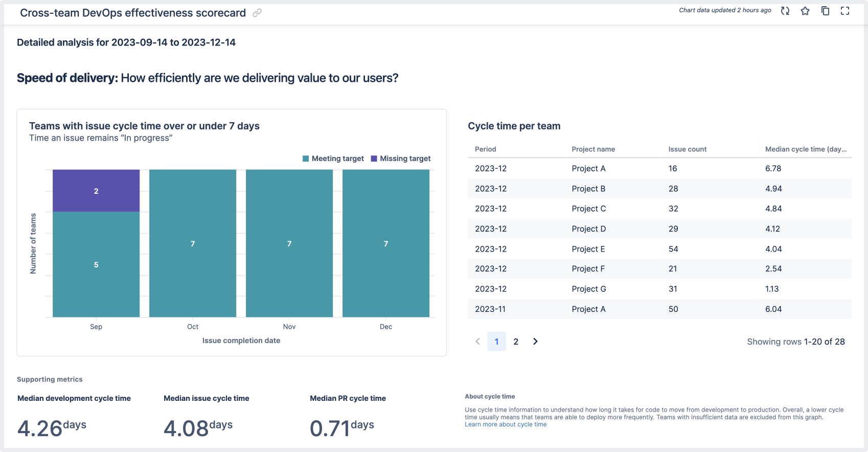Star this dashboard as favorite
868x452 pixels.
pyautogui.click(x=805, y=11)
